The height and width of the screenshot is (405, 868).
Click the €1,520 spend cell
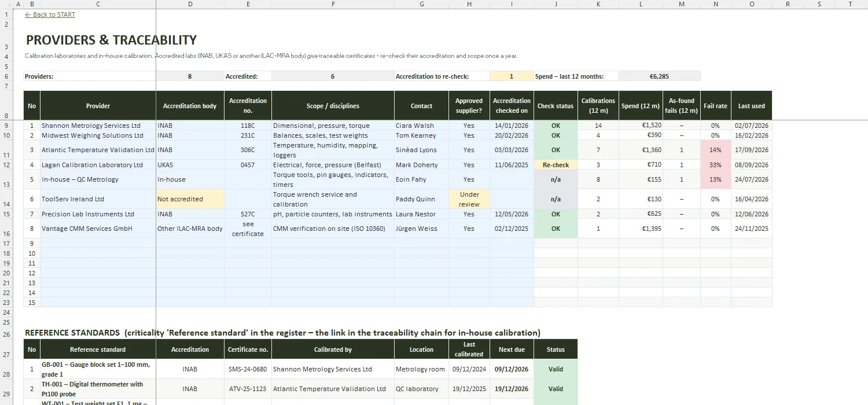[641, 126]
